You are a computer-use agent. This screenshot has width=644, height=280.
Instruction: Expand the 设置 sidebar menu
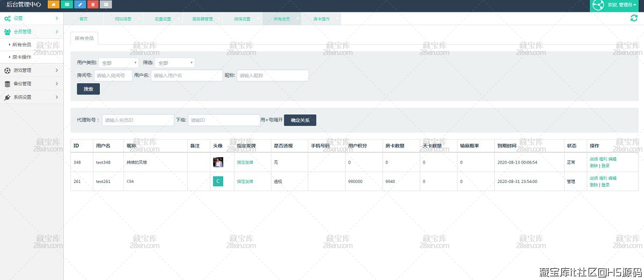coord(32,18)
